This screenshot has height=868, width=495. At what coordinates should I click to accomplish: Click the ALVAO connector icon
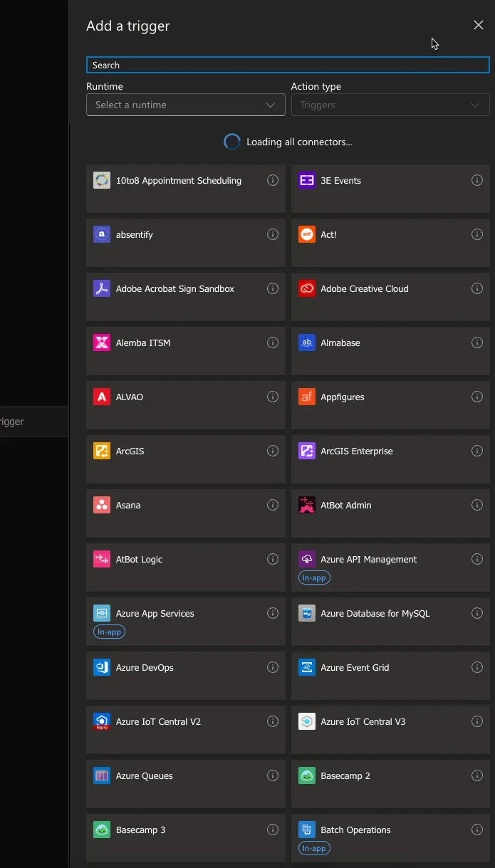(x=102, y=397)
